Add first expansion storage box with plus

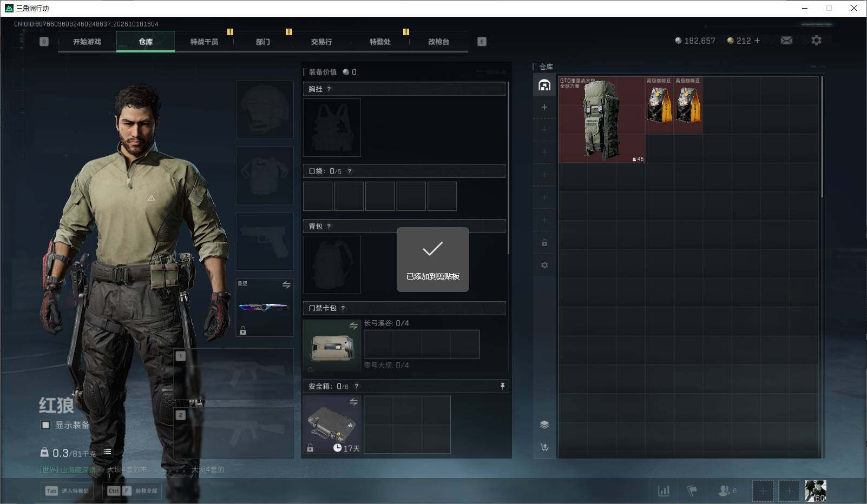coord(544,107)
